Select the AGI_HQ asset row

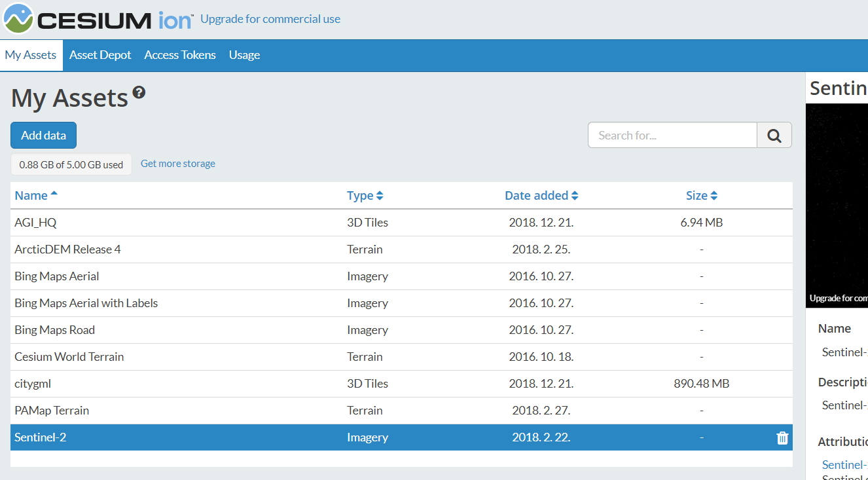(x=401, y=223)
